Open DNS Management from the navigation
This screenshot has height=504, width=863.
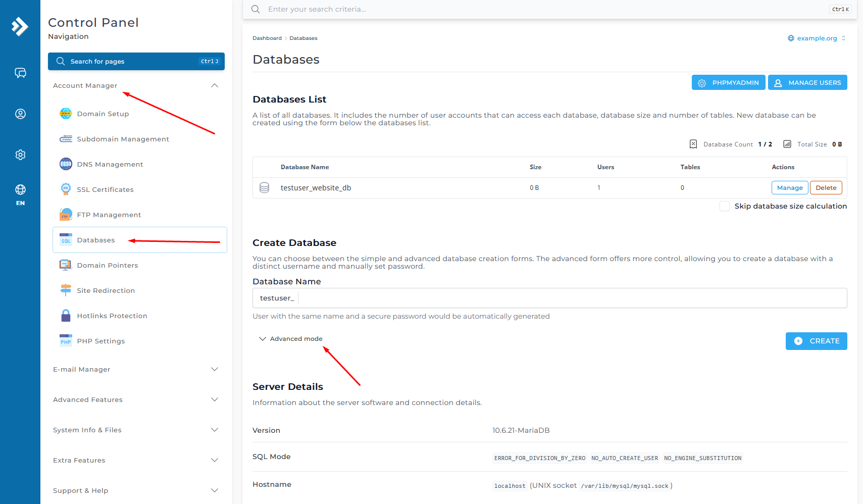tap(110, 164)
